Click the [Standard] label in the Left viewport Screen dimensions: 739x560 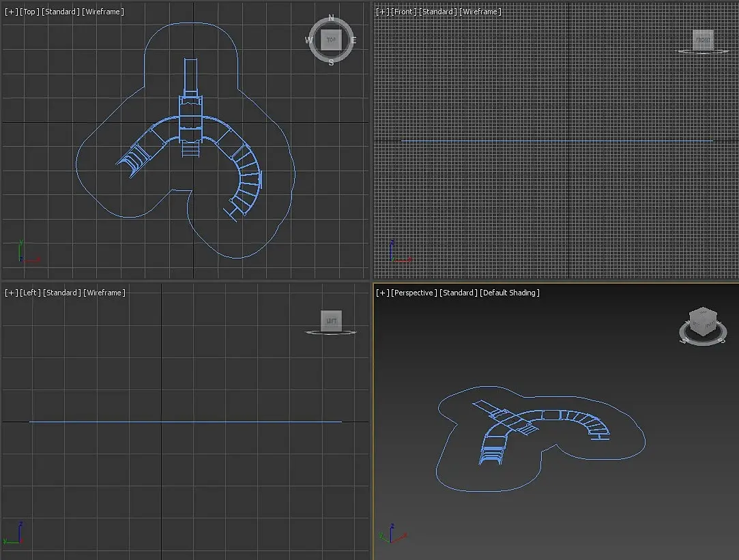(x=61, y=293)
